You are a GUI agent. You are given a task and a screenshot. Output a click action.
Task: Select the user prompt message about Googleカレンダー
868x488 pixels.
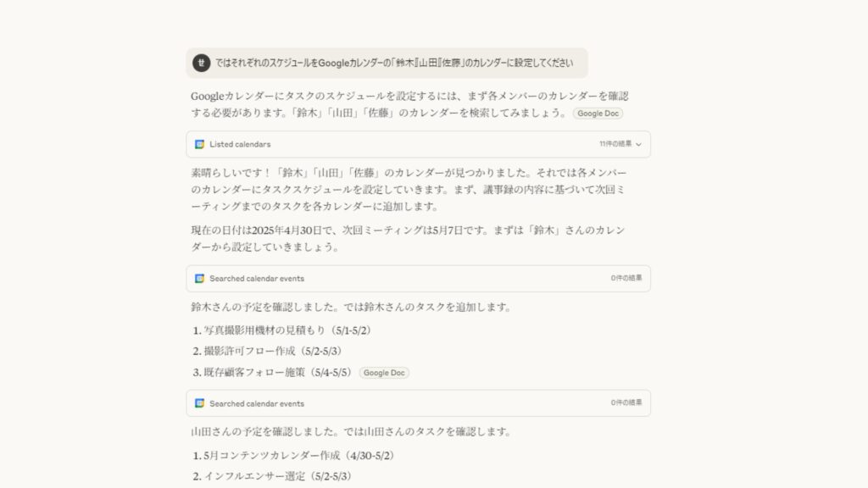[387, 63]
